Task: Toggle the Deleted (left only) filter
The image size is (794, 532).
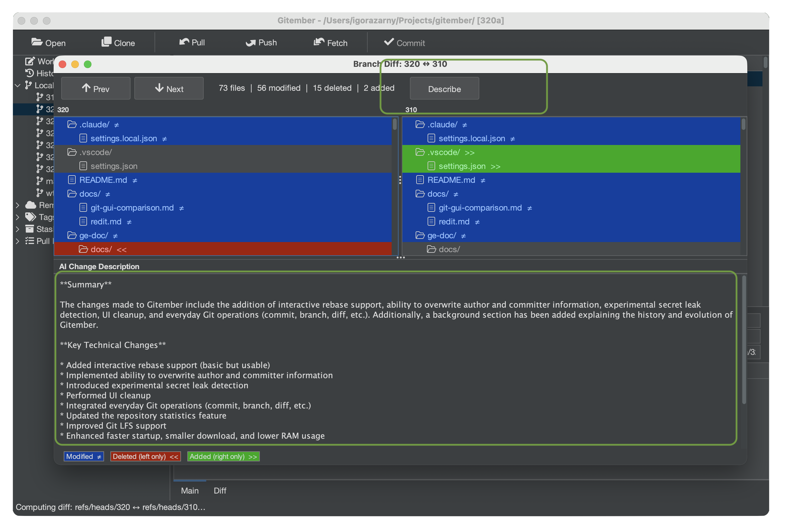Action: pos(145,456)
